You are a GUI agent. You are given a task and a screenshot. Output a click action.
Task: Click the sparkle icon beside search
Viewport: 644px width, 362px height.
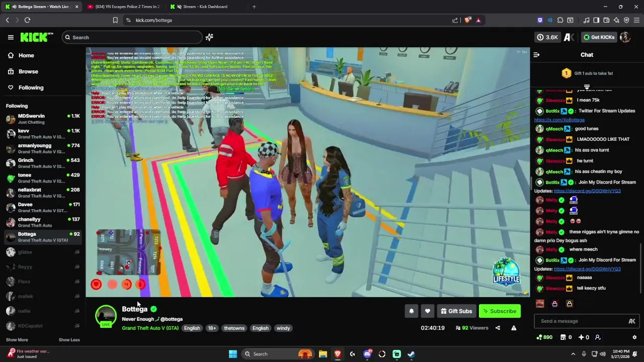coord(209,37)
